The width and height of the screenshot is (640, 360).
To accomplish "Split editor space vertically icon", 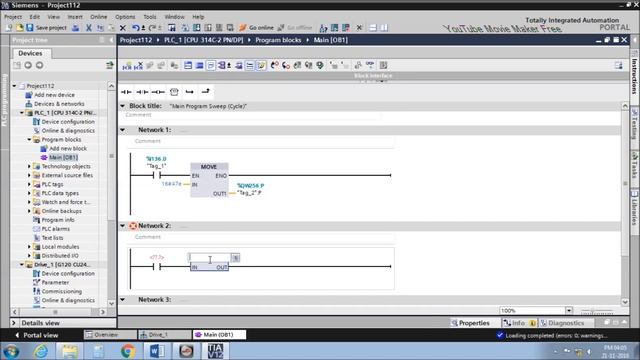I will pyautogui.click(x=384, y=28).
